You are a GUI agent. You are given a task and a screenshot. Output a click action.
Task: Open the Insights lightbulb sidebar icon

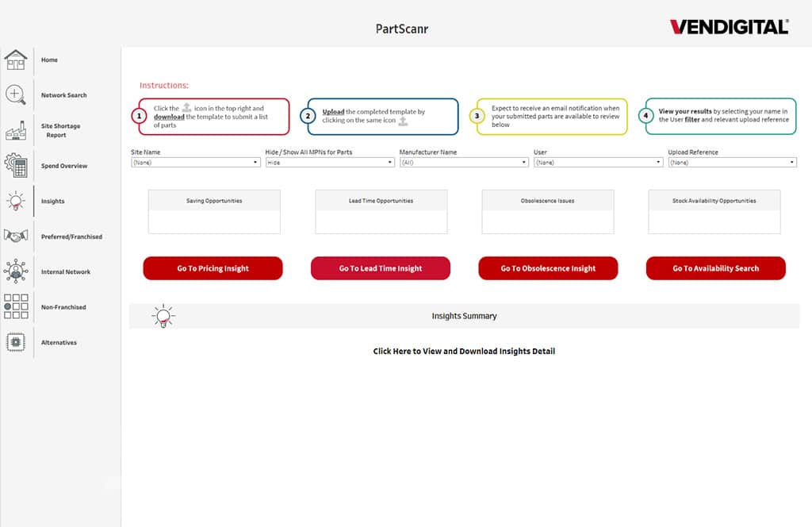point(16,201)
